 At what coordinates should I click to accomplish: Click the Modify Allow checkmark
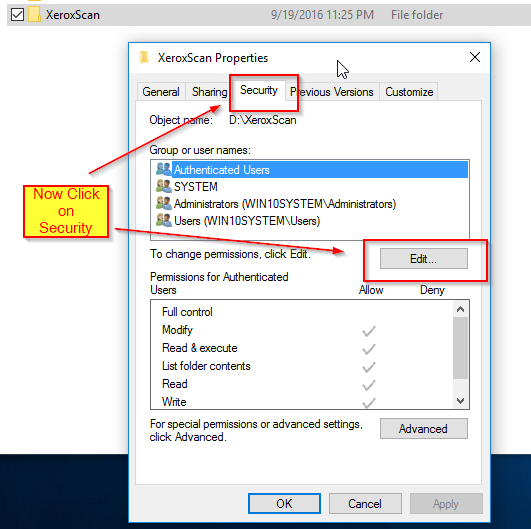tap(369, 331)
